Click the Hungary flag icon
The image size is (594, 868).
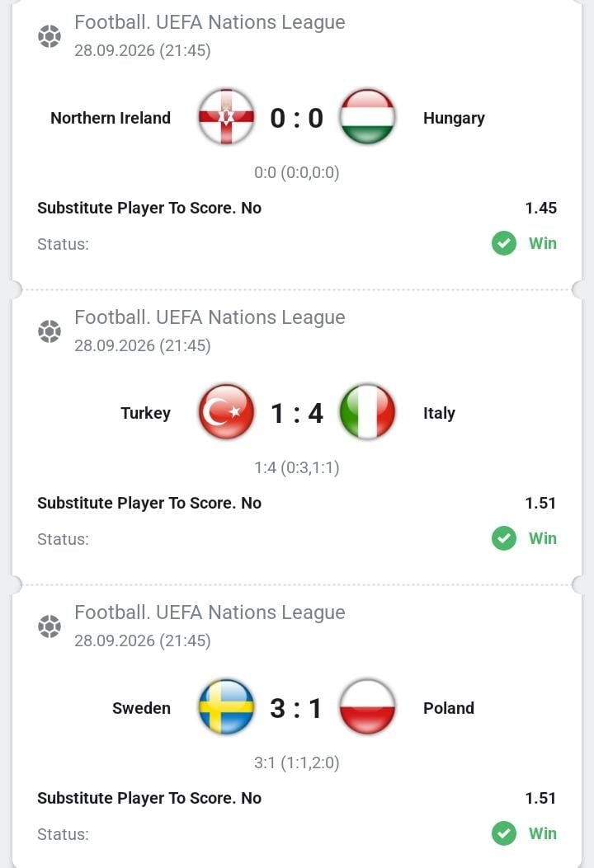[367, 117]
